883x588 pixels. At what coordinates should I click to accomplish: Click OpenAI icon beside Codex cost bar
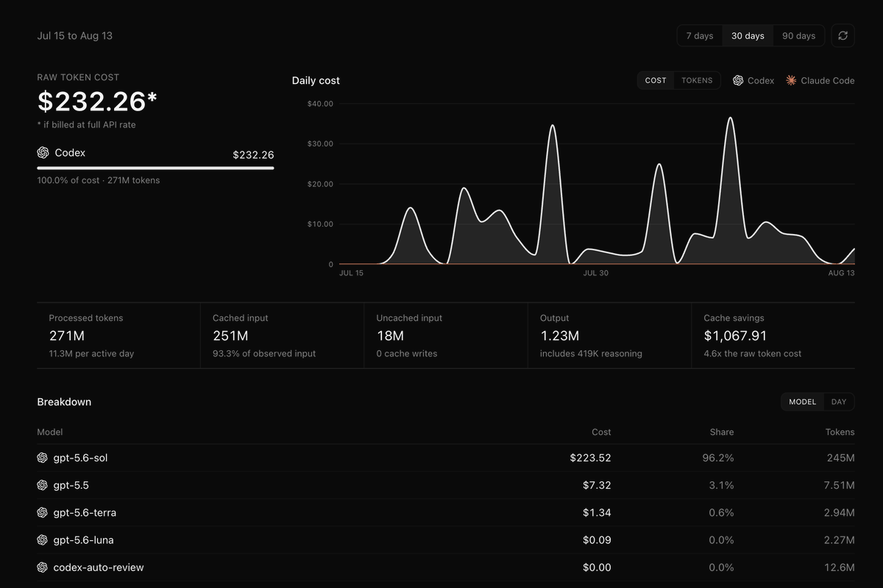click(43, 153)
